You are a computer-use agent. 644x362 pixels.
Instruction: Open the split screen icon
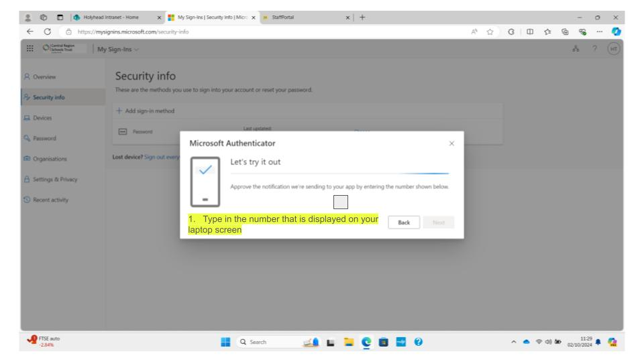pos(530,32)
